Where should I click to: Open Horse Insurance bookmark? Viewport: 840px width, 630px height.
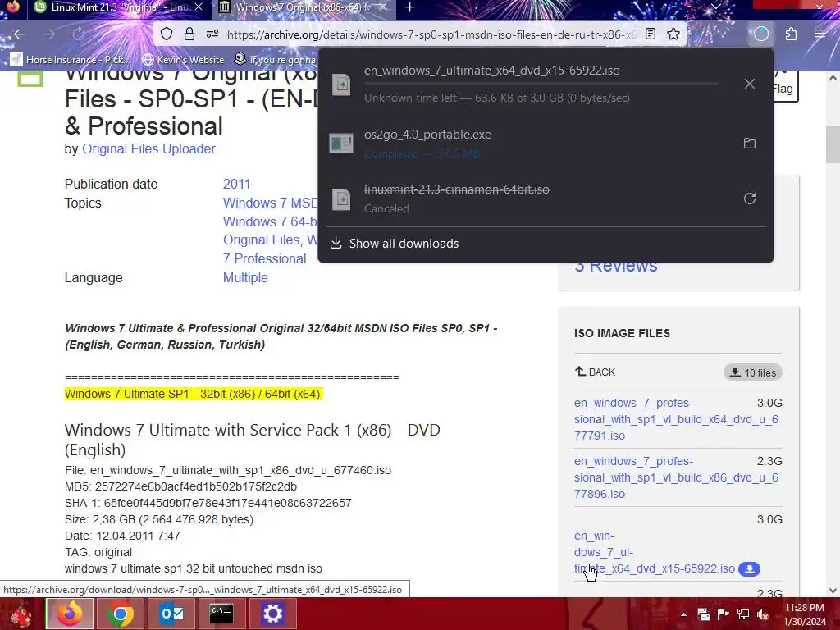point(71,59)
